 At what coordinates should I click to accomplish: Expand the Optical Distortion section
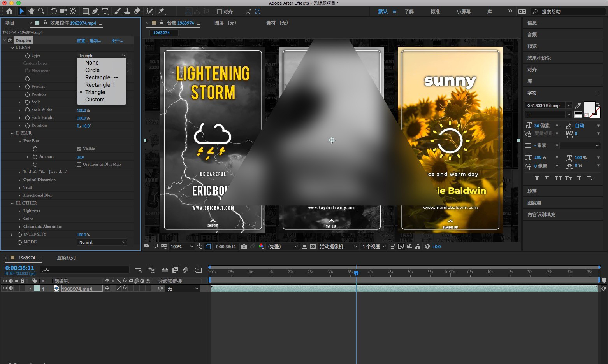coord(19,180)
